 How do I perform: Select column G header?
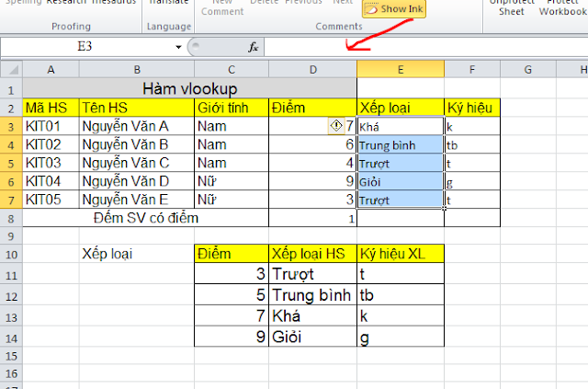528,70
